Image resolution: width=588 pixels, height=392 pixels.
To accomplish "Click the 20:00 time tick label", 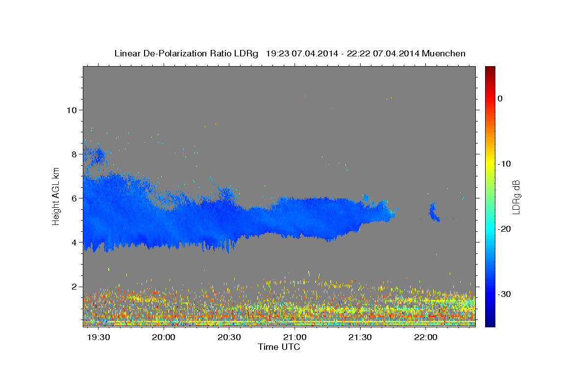I will [x=164, y=338].
